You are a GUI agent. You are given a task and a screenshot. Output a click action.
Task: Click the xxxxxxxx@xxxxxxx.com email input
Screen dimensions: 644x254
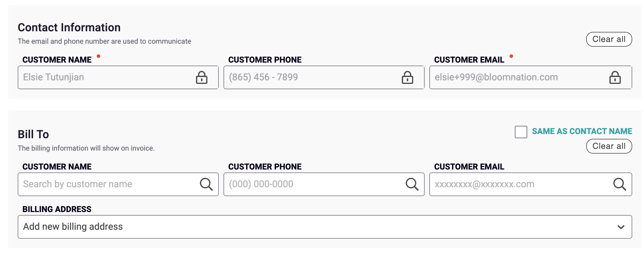click(530, 184)
